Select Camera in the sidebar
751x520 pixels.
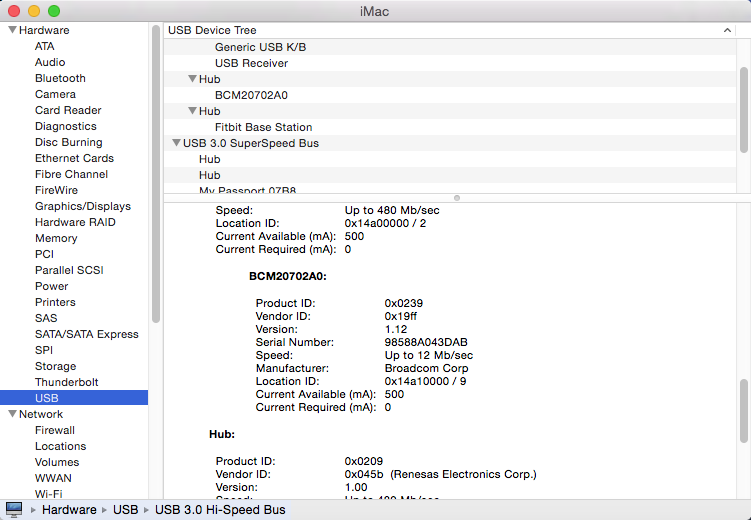[55, 94]
